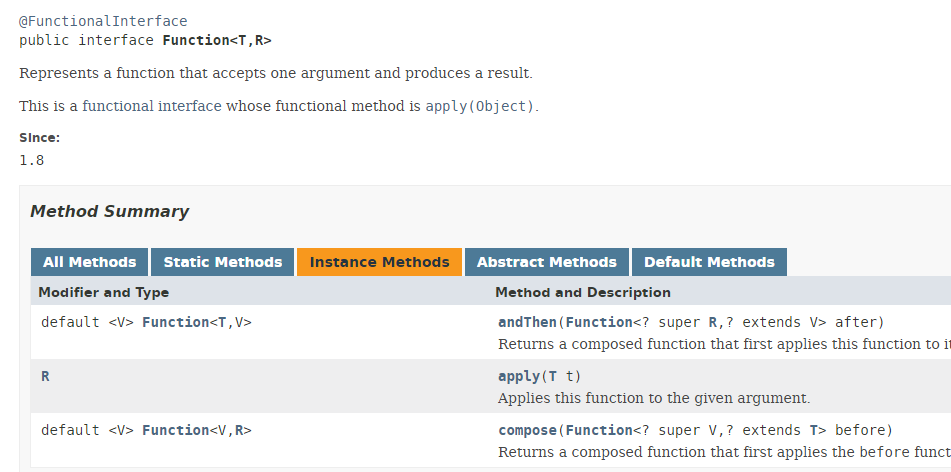Click R in the andThen 'super R' parameter
Screen dimensions: 951x472
tap(713, 322)
